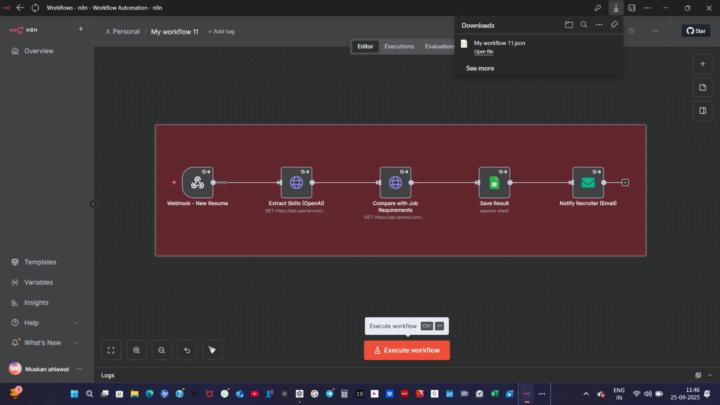720x405 pixels.
Task: Expand the What's New menu
Action: click(x=46, y=343)
